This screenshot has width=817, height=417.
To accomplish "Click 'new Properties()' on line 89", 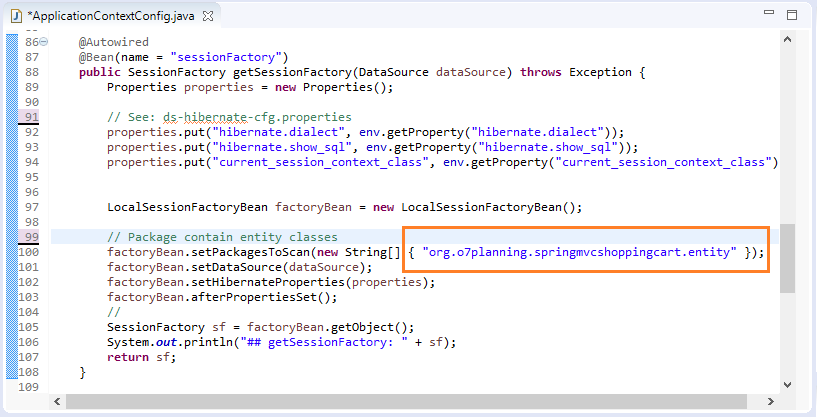I will coord(331,87).
